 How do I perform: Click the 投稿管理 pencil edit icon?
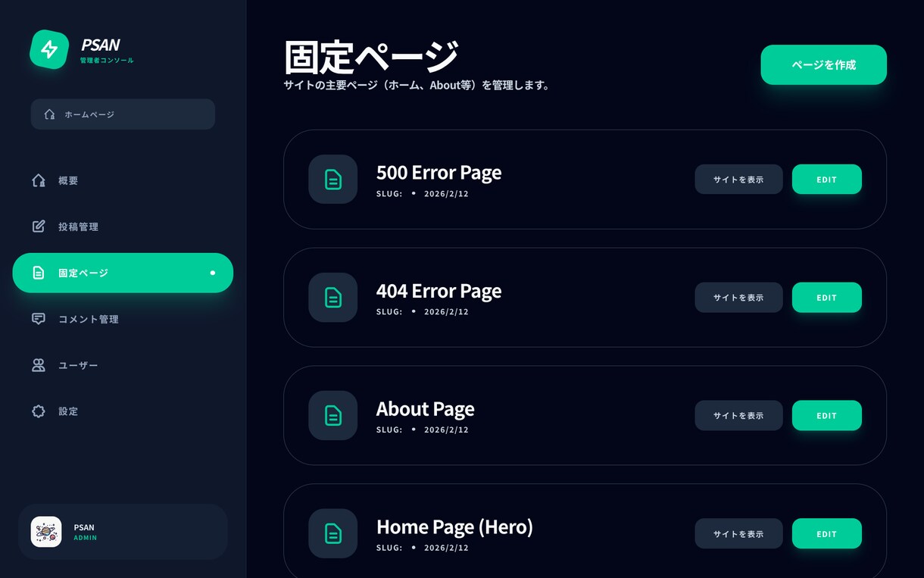39,227
